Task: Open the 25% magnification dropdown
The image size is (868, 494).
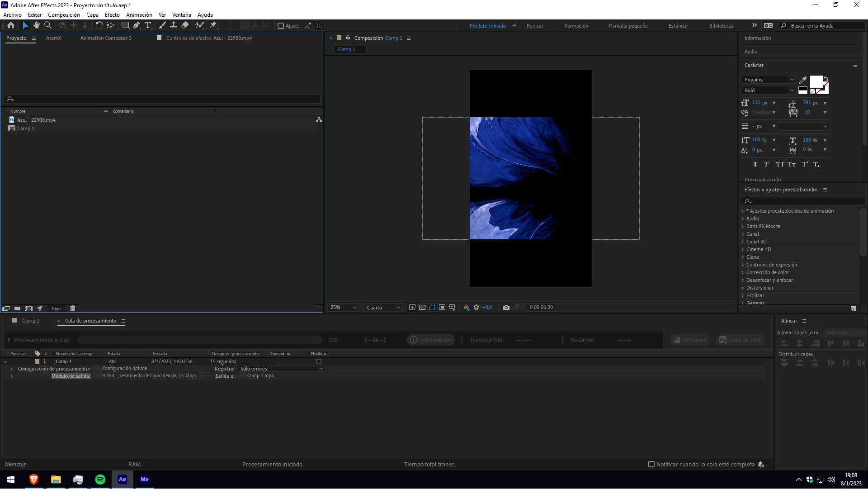Action: 343,308
